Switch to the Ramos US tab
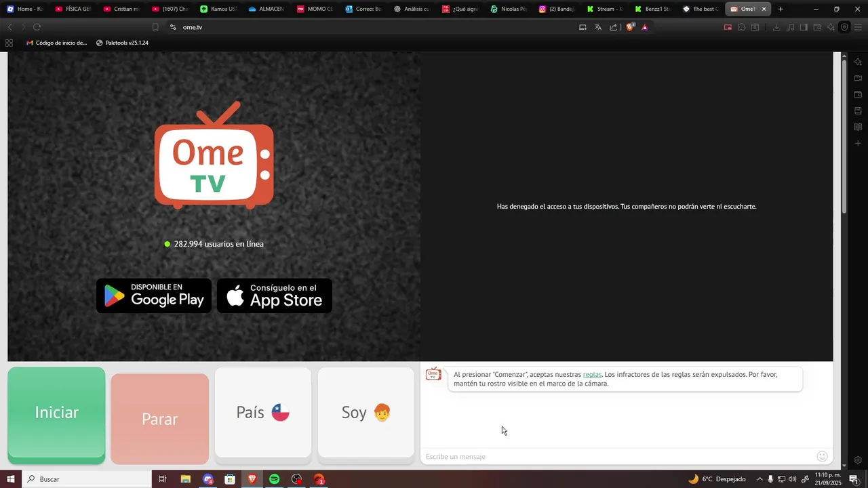Screen dimensions: 868x488 click(218, 9)
